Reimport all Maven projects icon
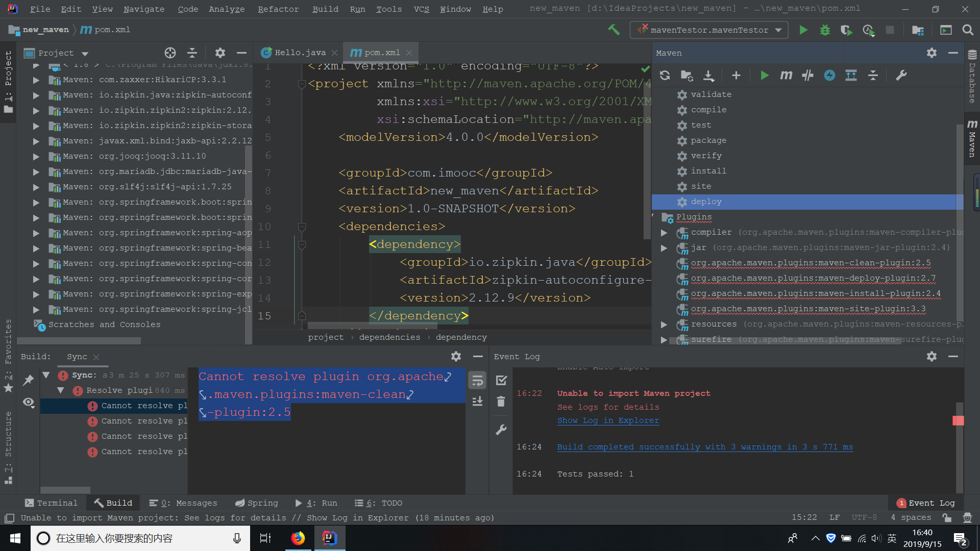 [665, 76]
